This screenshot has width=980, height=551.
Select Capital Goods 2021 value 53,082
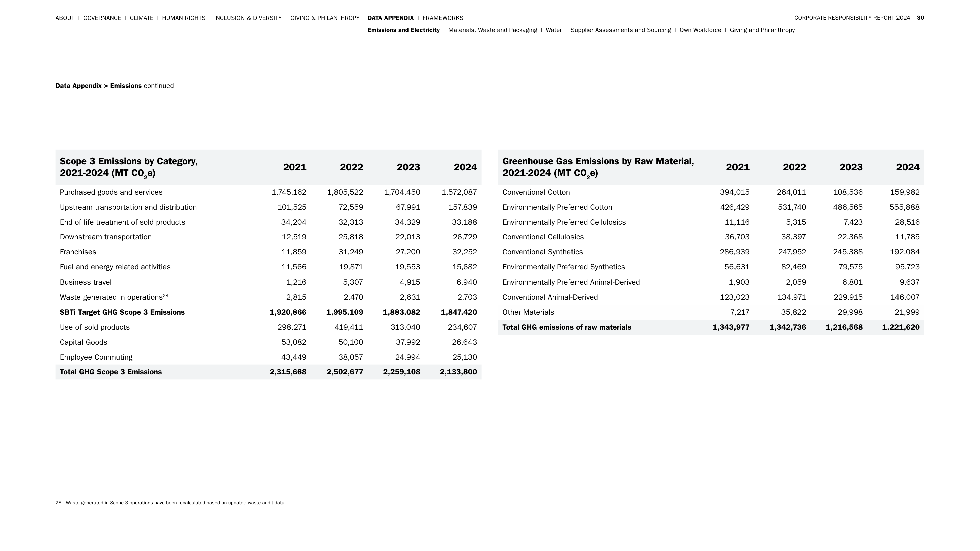pos(294,342)
